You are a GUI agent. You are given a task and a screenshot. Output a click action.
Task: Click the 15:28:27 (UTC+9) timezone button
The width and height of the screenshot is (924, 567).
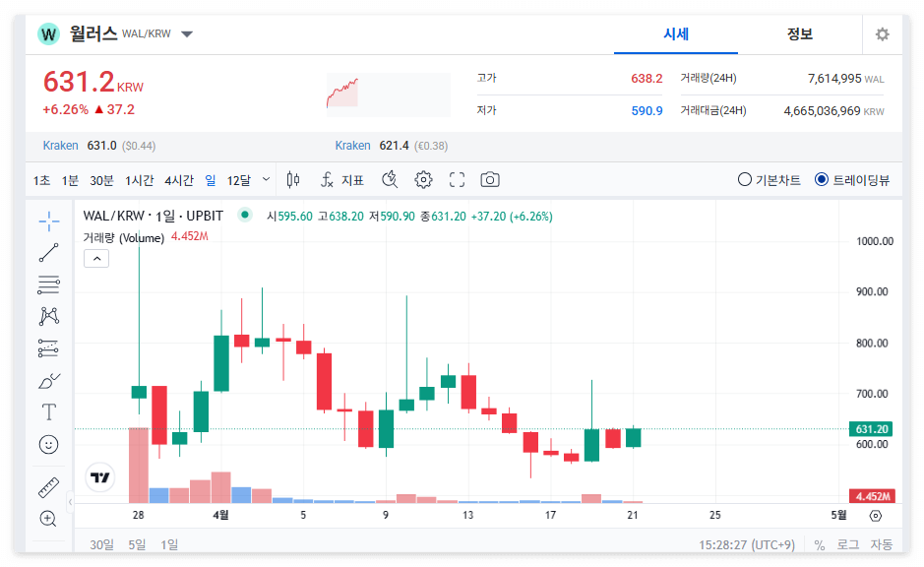747,545
